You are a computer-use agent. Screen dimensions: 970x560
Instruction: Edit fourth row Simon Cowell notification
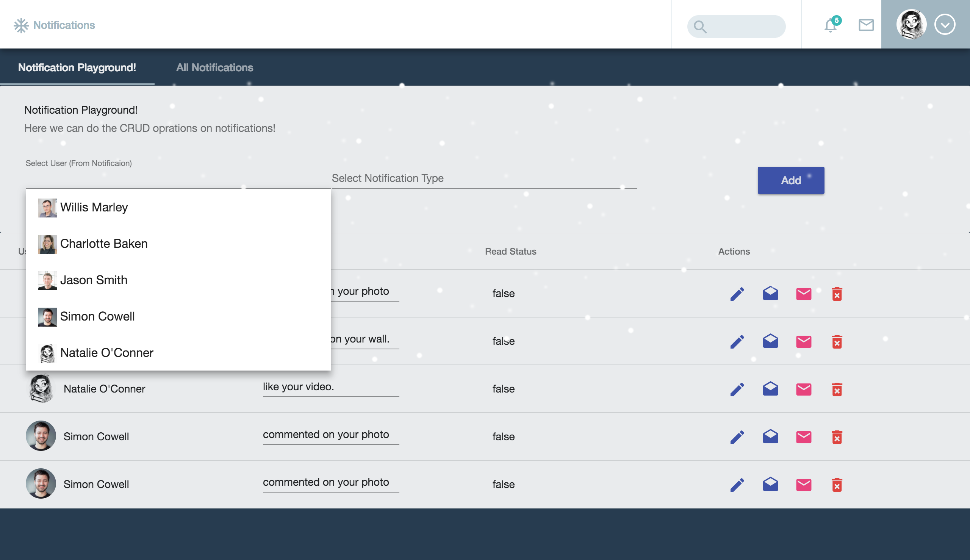pos(737,437)
